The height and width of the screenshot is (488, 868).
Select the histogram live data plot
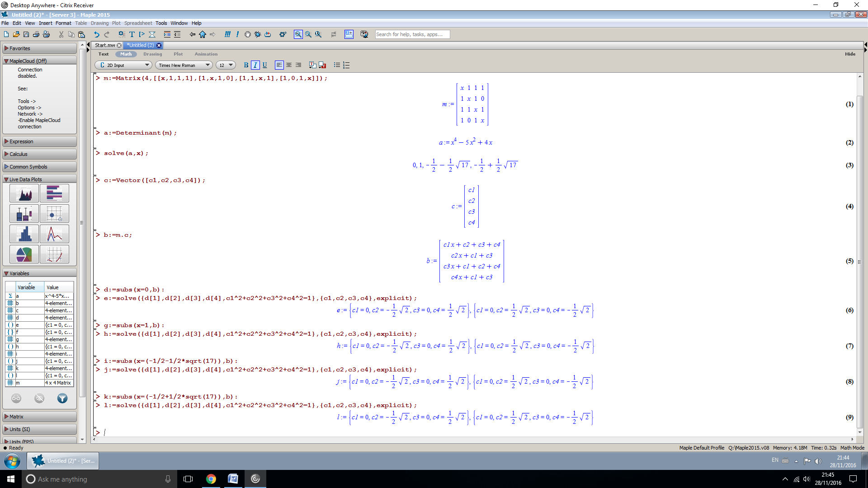(24, 234)
